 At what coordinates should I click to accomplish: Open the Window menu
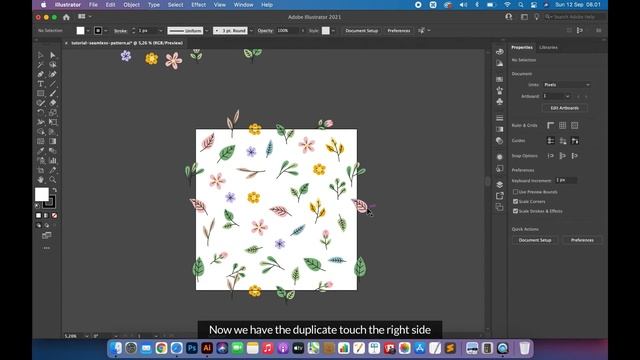tap(243, 5)
